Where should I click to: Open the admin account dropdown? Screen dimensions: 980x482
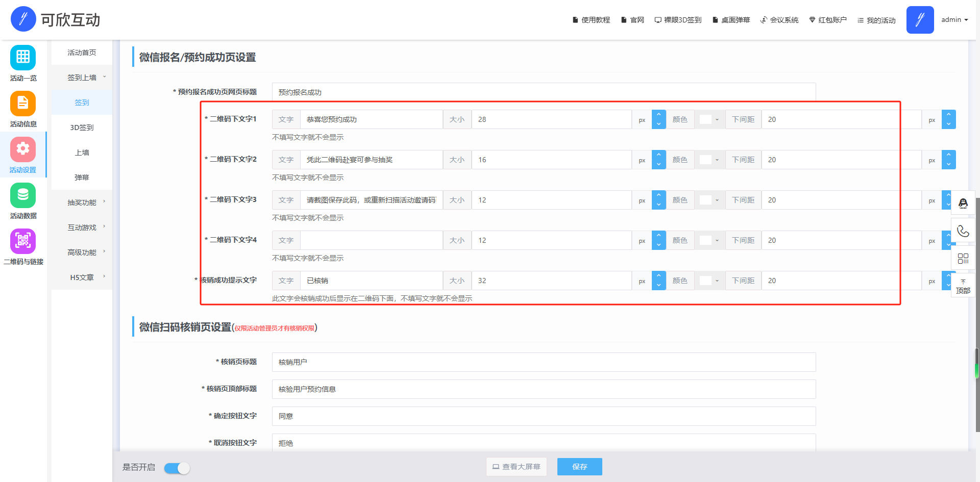[x=954, y=19]
